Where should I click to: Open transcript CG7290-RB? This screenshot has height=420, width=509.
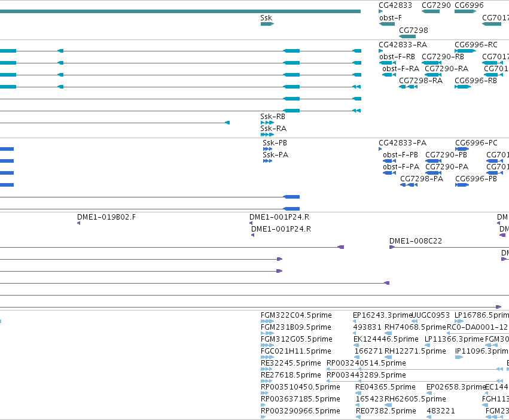coord(443,57)
